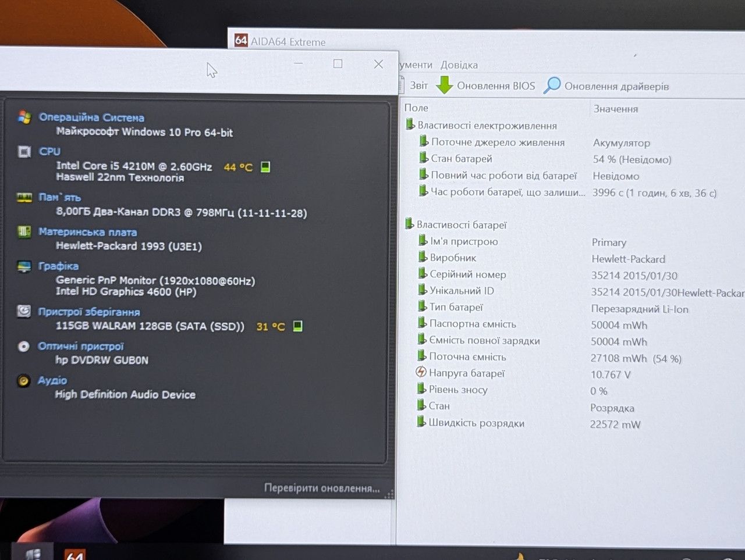Open the Оптичні пристрої section heading
Screen dimensions: 745x560
coord(80,346)
